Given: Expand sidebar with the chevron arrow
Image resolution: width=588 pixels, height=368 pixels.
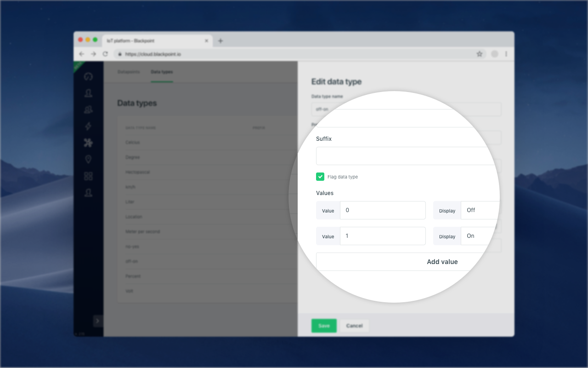Looking at the screenshot, I should pos(97,321).
